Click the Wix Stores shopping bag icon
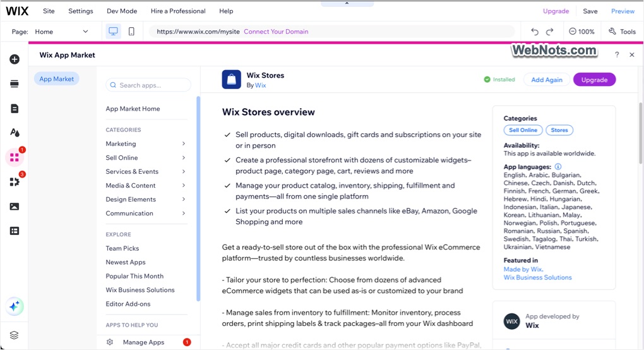The image size is (644, 350). 232,79
